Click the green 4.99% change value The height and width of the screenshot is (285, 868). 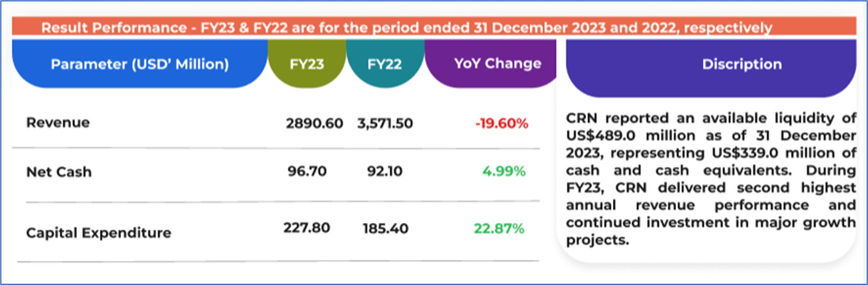pyautogui.click(x=506, y=172)
